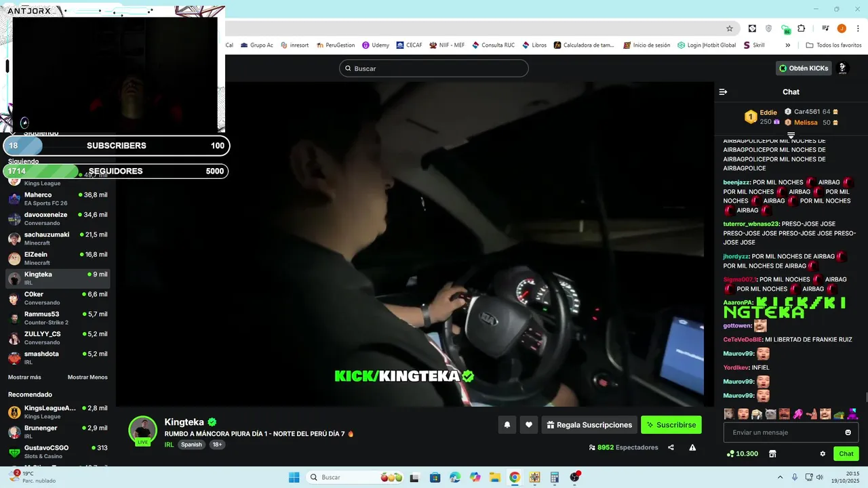The width and height of the screenshot is (868, 488).
Task: Click Regala Suscripciones button
Action: pos(589,425)
